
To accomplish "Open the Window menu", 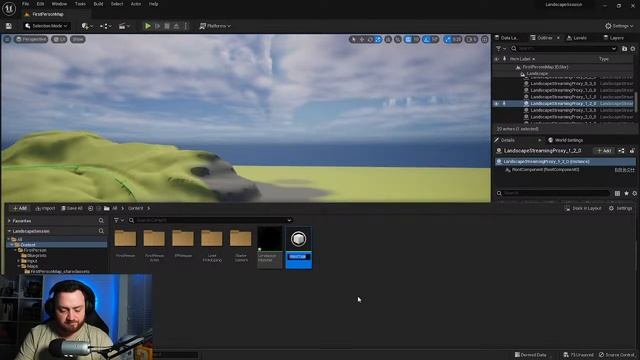I will 59,4.
